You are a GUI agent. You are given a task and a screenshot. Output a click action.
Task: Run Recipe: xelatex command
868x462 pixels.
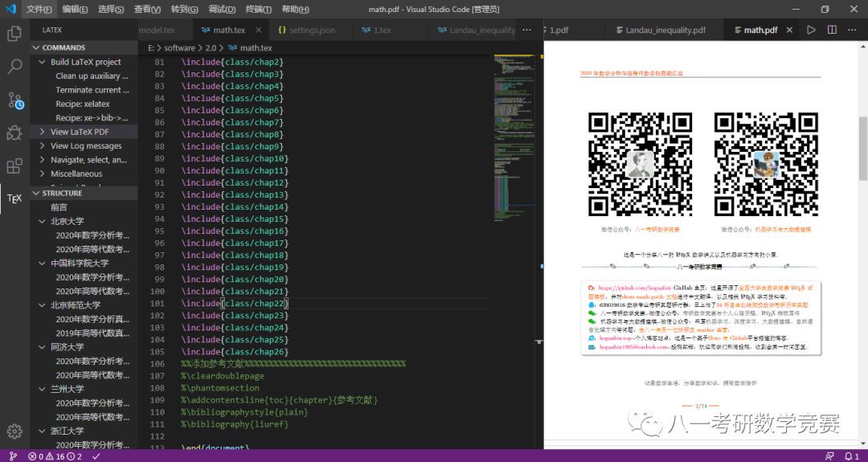coord(83,104)
